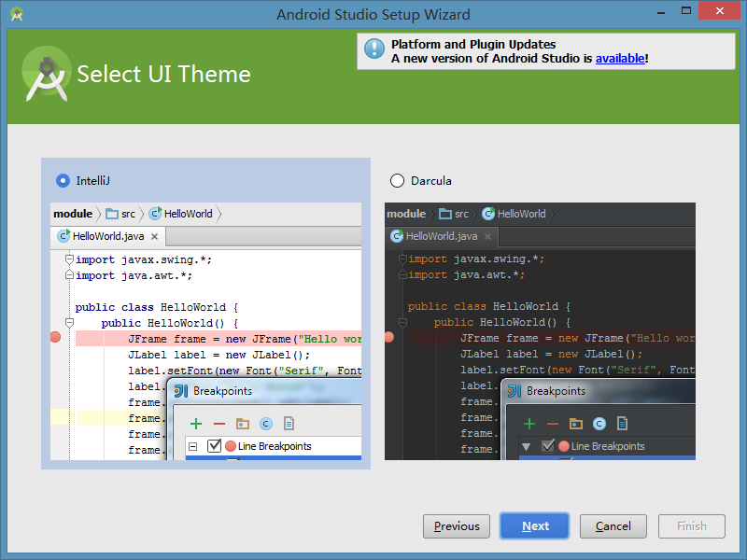This screenshot has height=560, width=747.
Task: Click folder icon in Darcula Breakpoints toolbar
Action: pyautogui.click(x=576, y=424)
